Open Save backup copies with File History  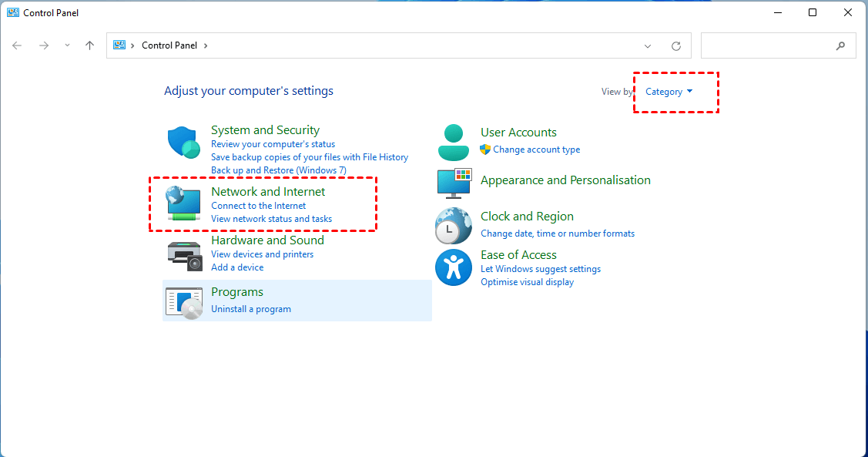(310, 157)
